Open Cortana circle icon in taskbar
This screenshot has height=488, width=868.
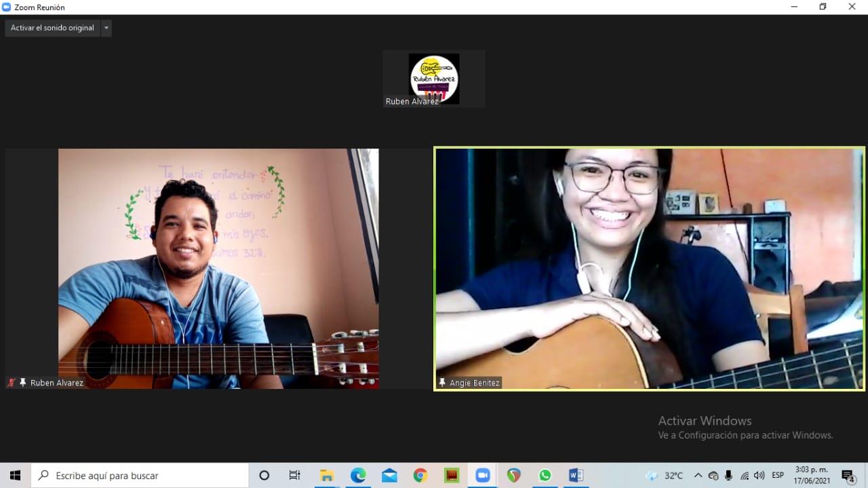tap(264, 475)
